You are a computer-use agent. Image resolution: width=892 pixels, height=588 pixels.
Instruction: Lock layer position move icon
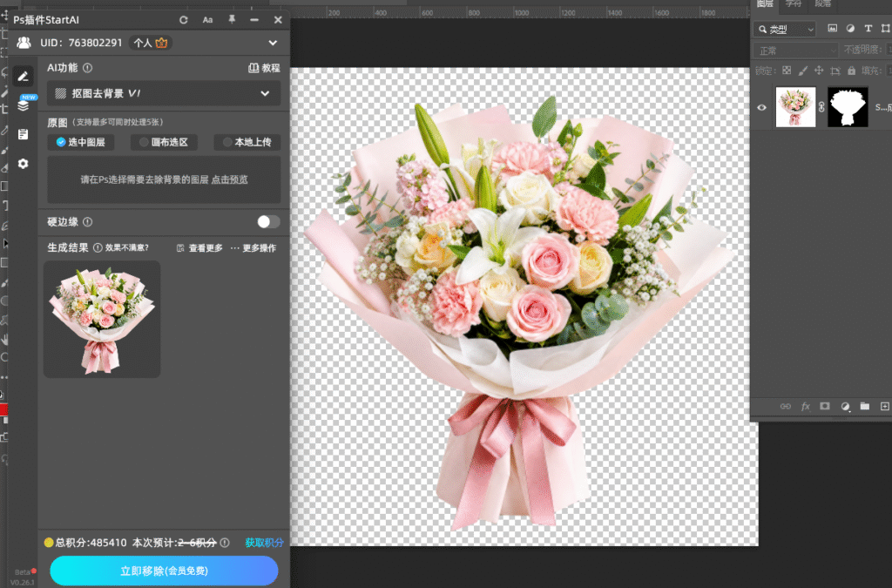coord(819,71)
